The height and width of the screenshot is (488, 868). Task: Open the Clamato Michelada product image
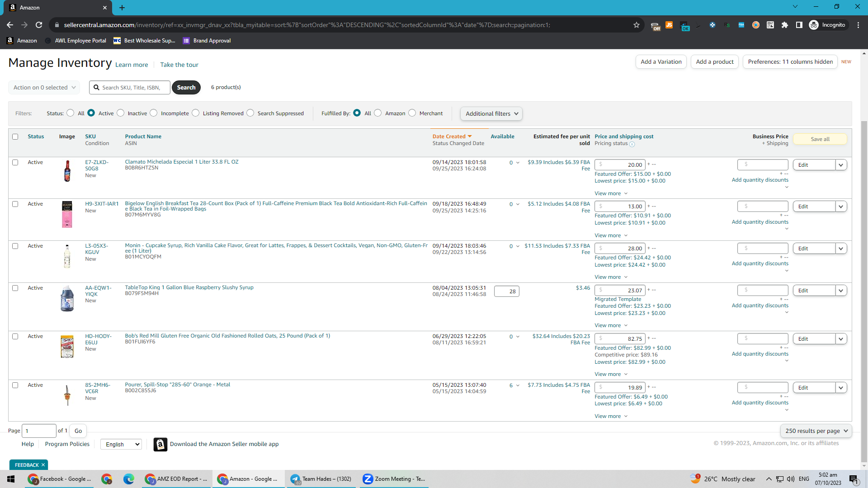click(67, 171)
